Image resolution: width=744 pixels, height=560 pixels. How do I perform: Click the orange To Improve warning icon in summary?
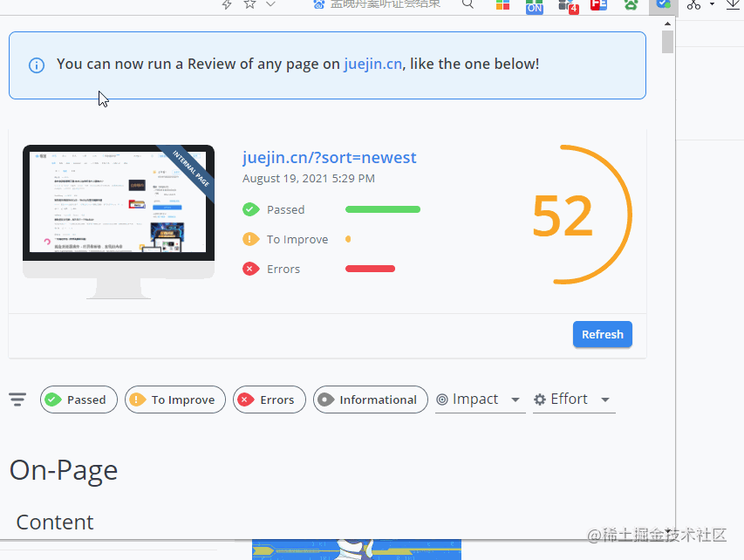tap(250, 239)
